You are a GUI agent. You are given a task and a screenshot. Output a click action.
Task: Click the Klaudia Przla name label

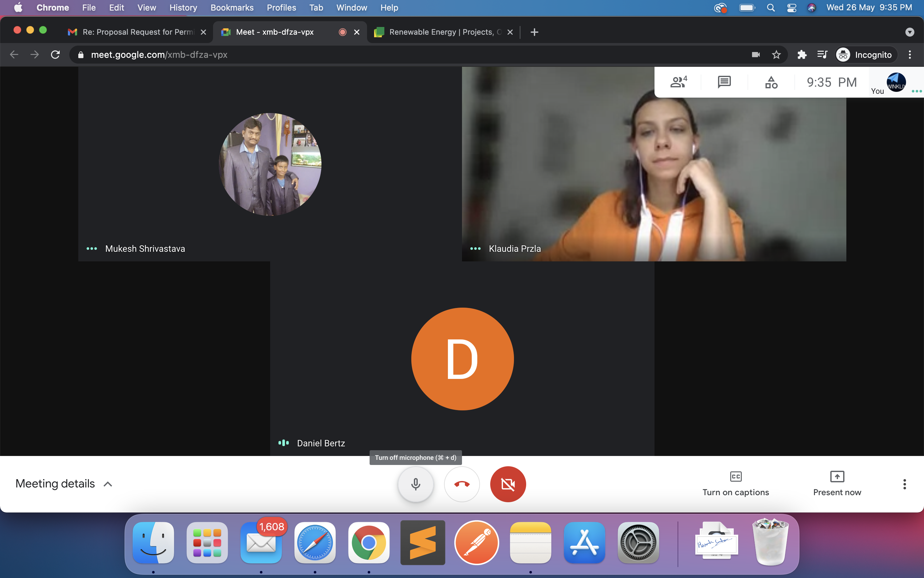pos(515,249)
